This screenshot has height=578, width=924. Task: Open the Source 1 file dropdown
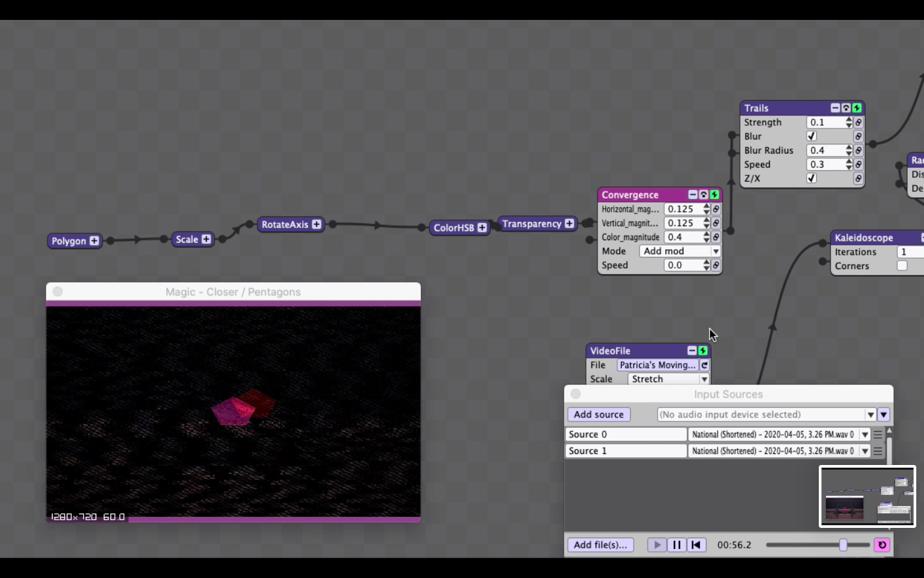[779, 451]
